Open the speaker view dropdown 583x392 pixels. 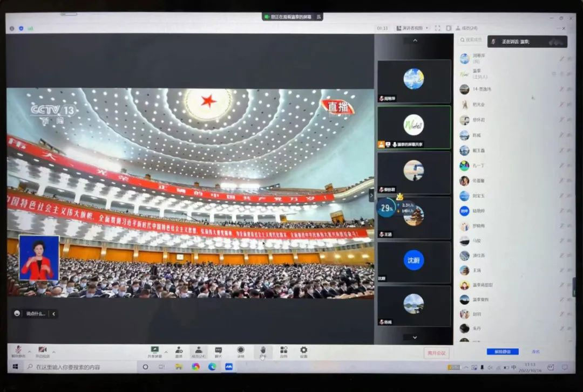click(x=412, y=28)
